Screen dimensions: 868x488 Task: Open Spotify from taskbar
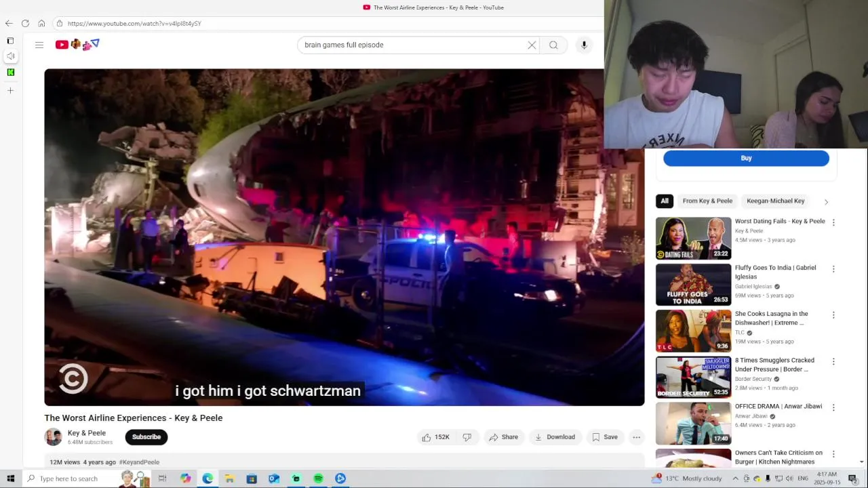tap(318, 479)
